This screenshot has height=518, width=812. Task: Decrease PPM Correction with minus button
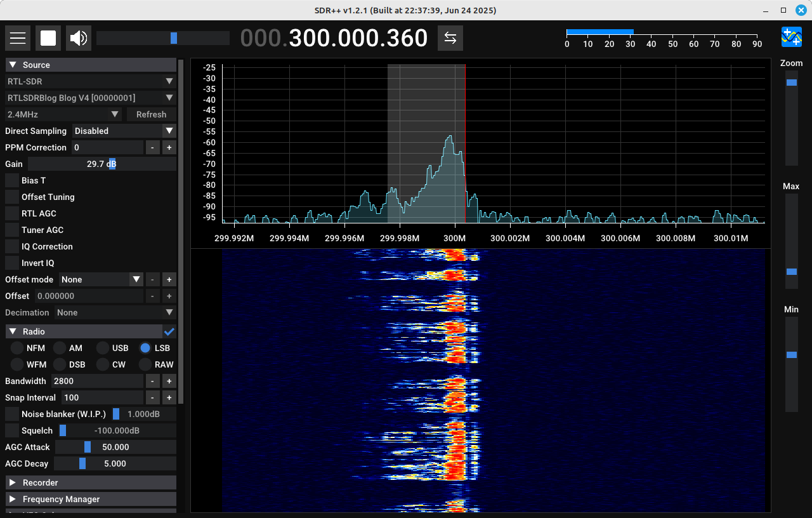click(153, 147)
